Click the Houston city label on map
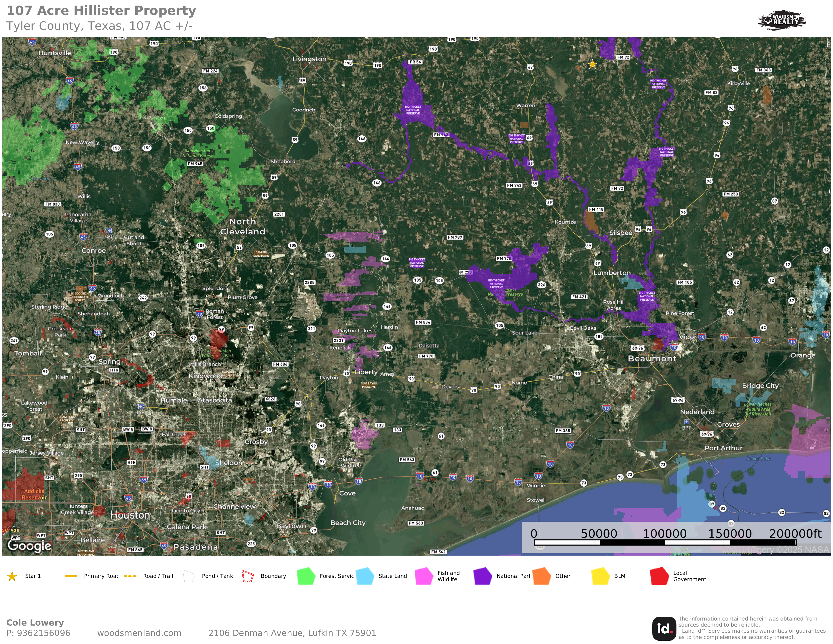 click(130, 515)
